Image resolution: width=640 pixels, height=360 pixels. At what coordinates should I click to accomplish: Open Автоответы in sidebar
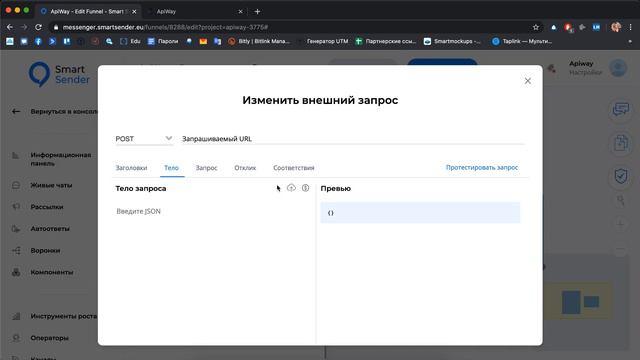click(50, 229)
